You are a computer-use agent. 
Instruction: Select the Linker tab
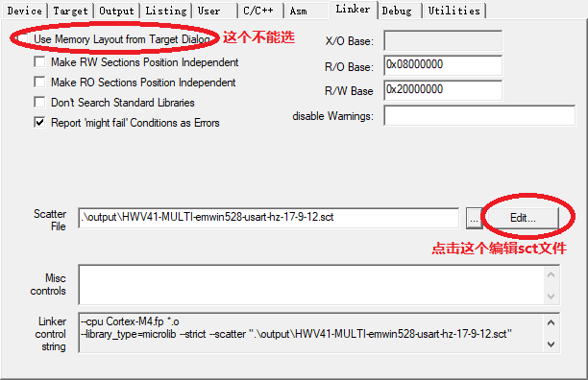click(353, 10)
